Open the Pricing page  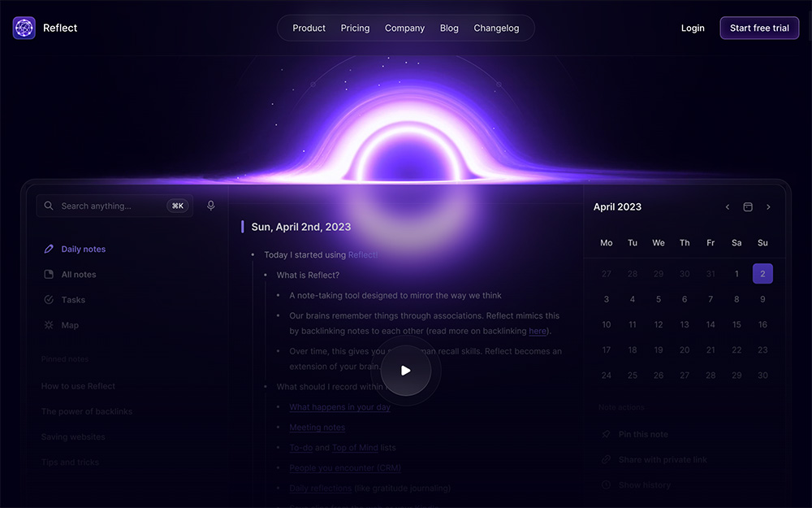click(355, 28)
